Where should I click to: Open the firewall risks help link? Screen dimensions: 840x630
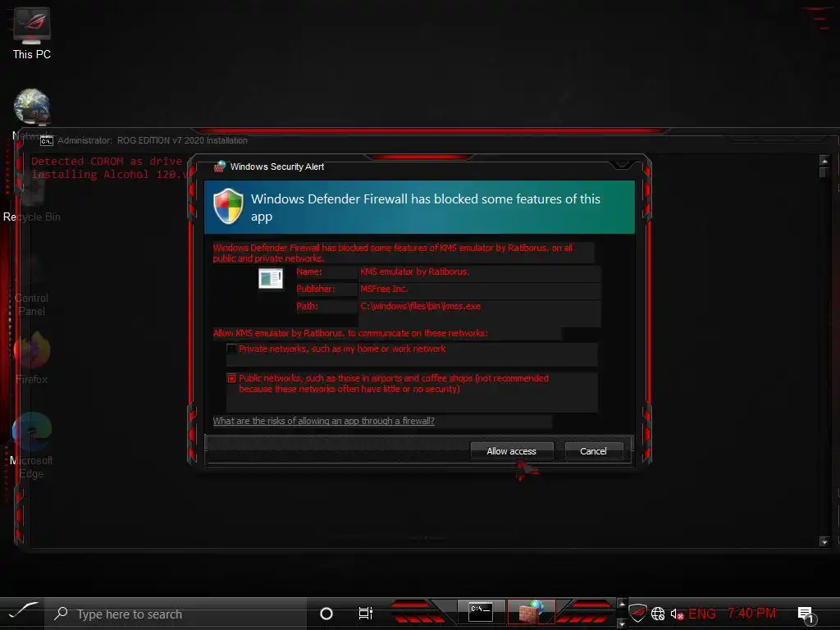tap(323, 421)
